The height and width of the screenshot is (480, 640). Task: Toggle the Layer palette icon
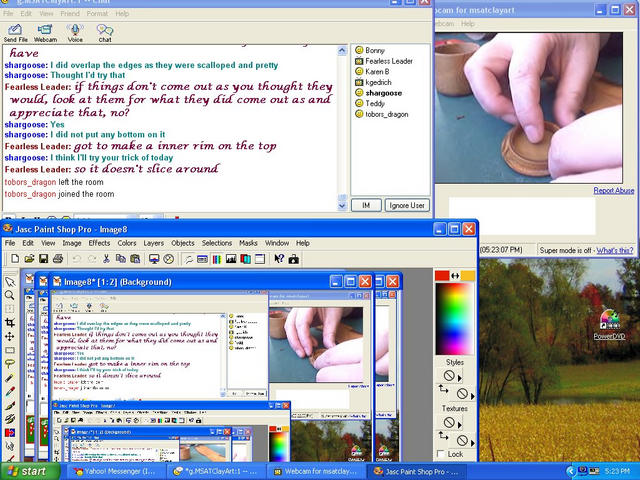point(245,259)
